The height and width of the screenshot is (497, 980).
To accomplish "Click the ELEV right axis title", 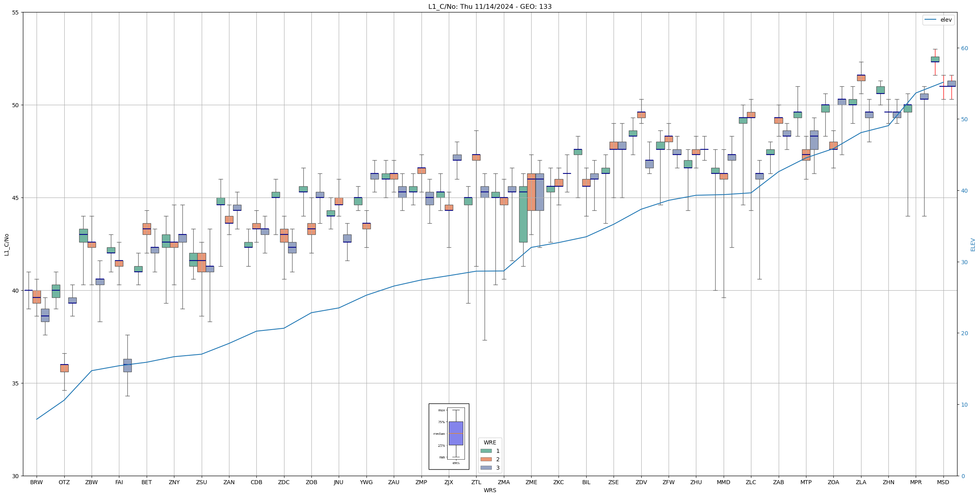I will pyautogui.click(x=973, y=244).
